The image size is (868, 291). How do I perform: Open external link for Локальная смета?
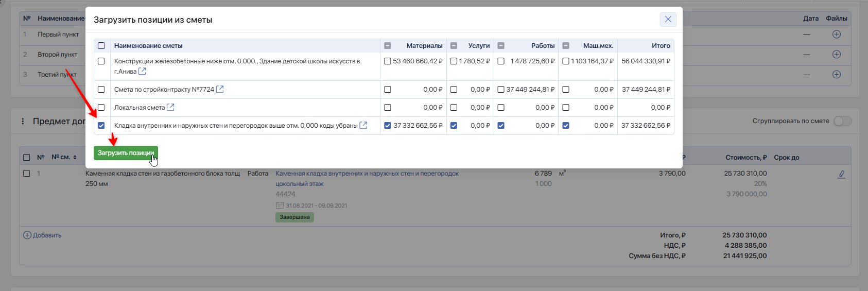click(x=170, y=107)
